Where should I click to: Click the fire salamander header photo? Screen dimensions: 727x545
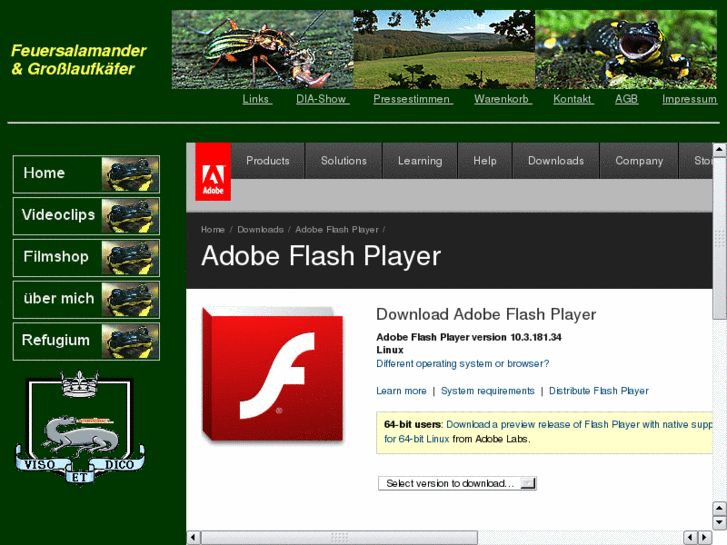point(626,50)
